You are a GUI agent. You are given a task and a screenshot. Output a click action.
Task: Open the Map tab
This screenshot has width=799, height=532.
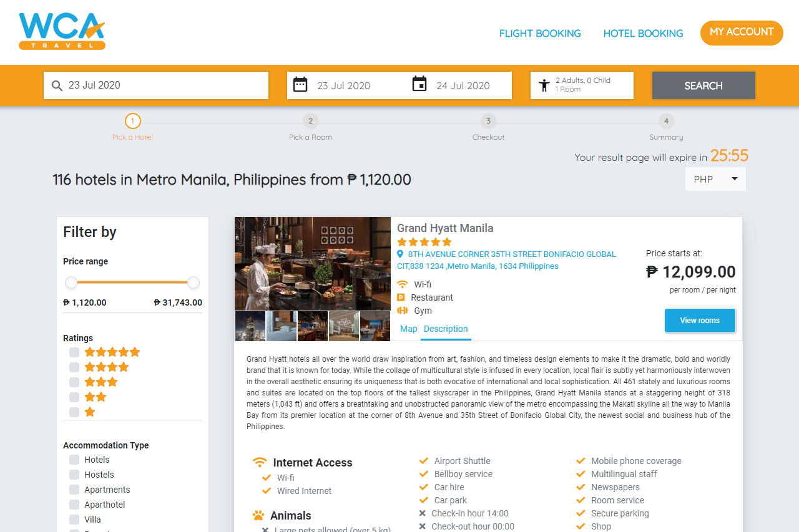tap(409, 329)
